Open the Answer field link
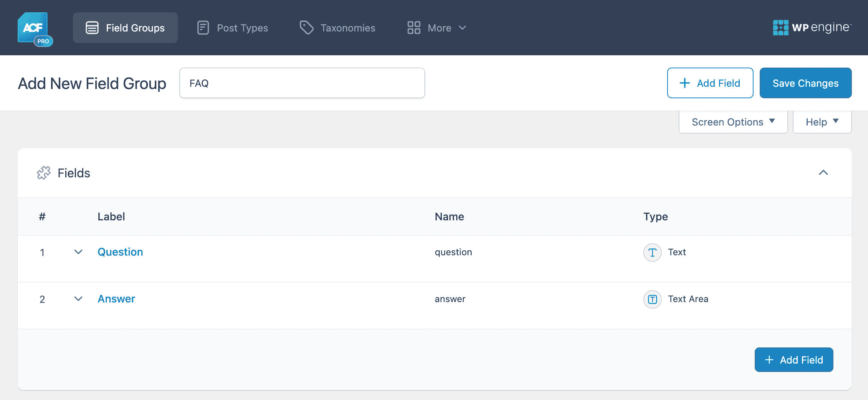 (x=116, y=299)
